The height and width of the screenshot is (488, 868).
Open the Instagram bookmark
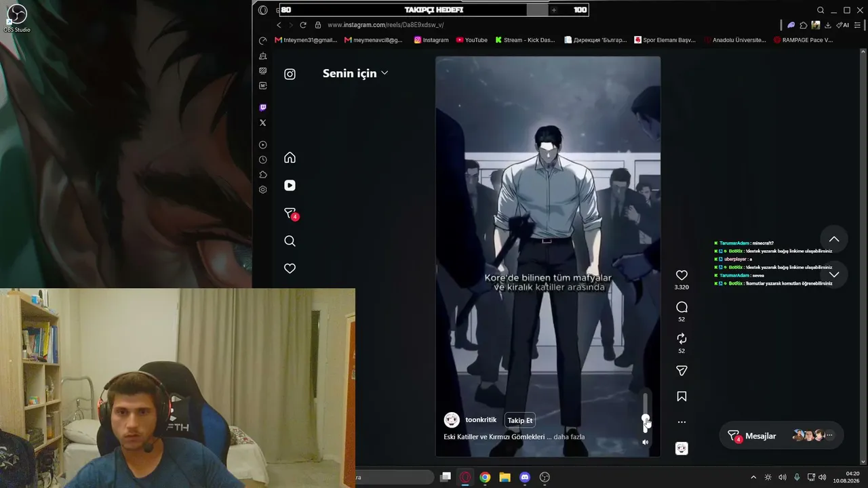[431, 40]
